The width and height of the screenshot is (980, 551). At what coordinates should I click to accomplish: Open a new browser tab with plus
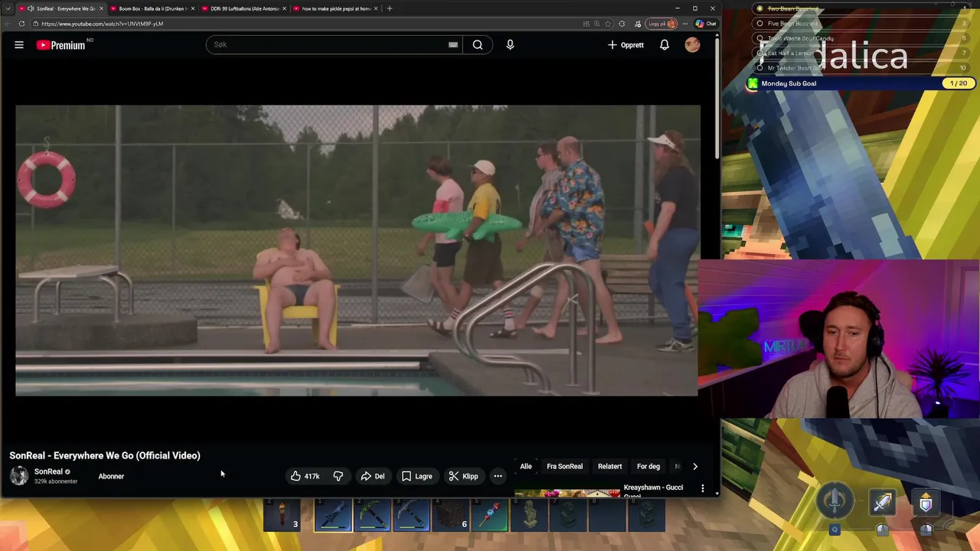coord(390,8)
